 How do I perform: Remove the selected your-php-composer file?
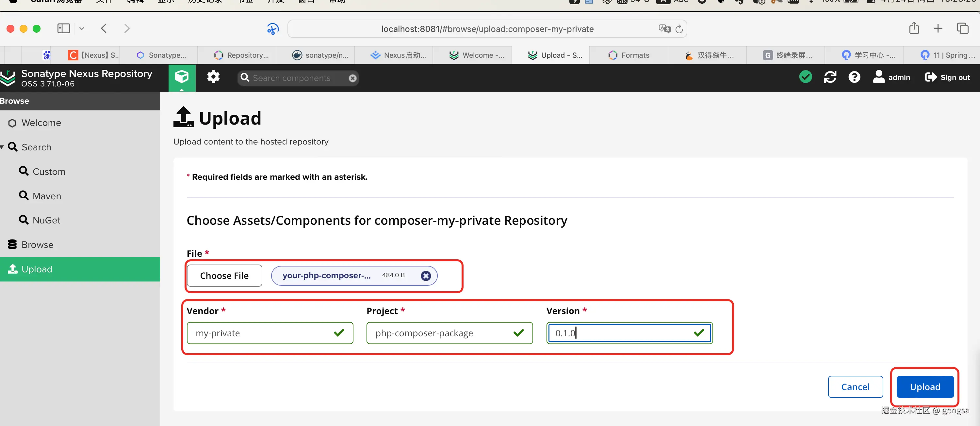point(426,276)
